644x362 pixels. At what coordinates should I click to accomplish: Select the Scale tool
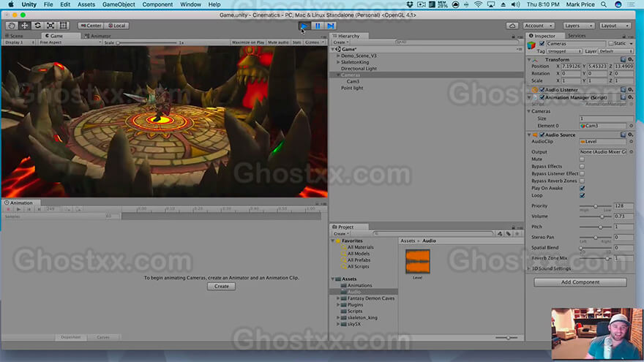point(50,26)
